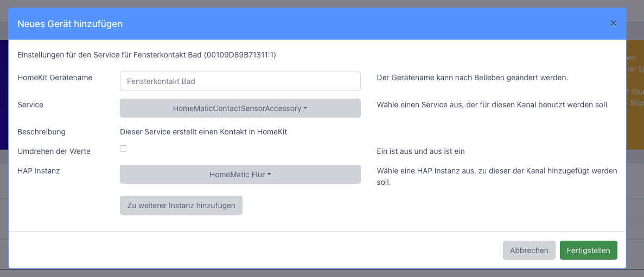This screenshot has width=644, height=277.
Task: Expand the HomeMatic Flur instance dropdown
Action: pos(240,175)
